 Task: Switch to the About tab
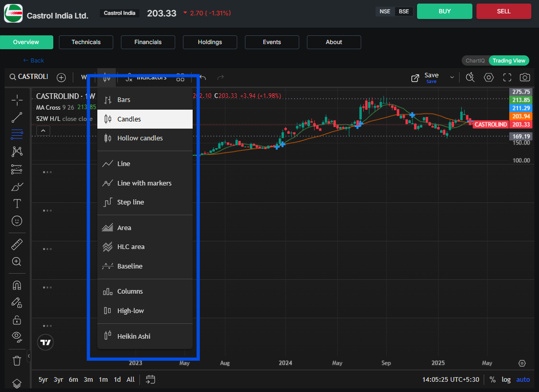point(334,42)
